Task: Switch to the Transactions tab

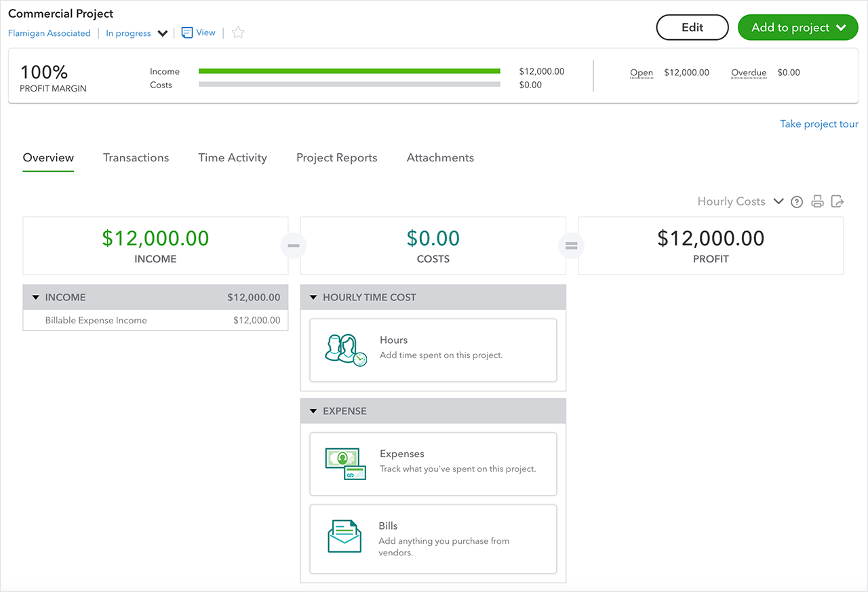Action: pyautogui.click(x=136, y=158)
